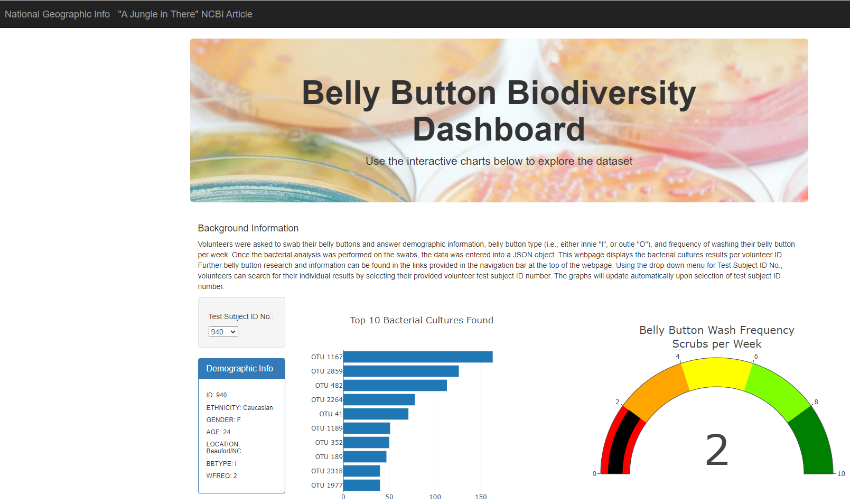This screenshot has height=504, width=850.
Task: Click the OTU 2859 bar
Action: pos(400,371)
